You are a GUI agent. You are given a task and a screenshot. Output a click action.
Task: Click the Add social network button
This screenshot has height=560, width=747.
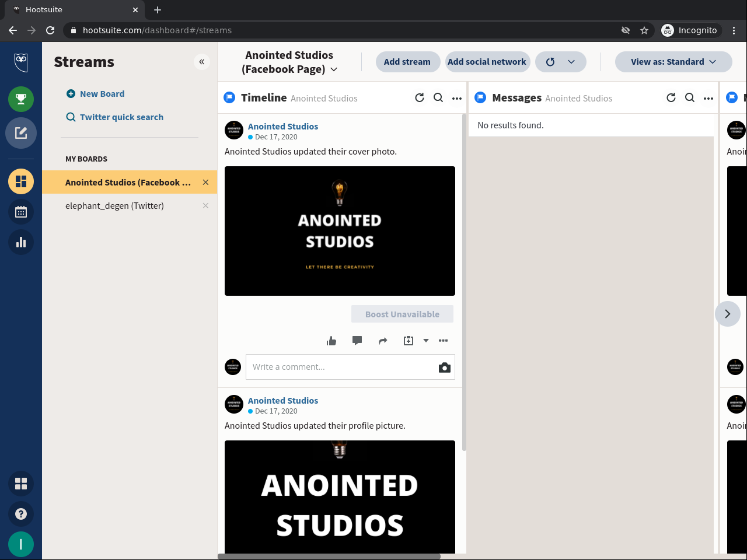(x=487, y=62)
